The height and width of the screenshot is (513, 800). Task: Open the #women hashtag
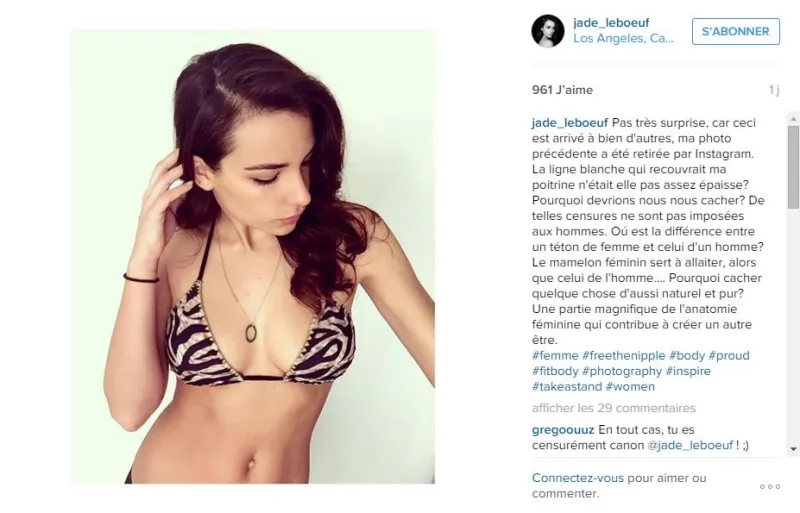tap(630, 386)
